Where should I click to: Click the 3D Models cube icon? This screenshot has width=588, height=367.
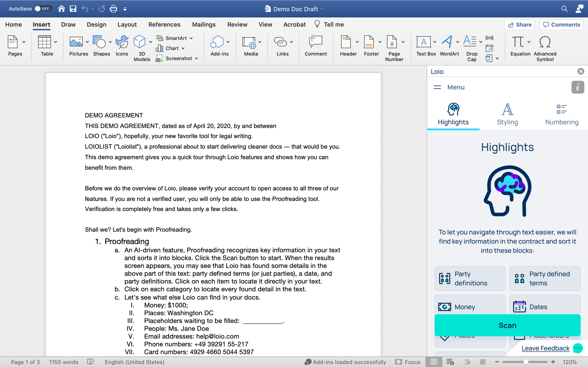(139, 42)
